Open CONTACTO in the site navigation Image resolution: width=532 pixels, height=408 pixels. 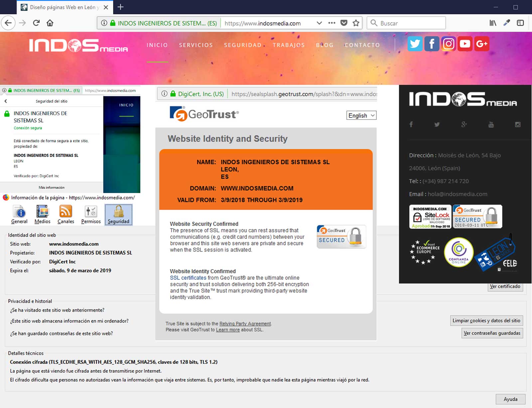362,45
